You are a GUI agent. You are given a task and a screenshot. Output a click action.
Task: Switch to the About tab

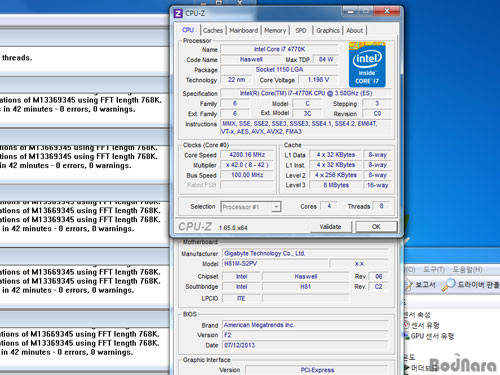(x=354, y=30)
